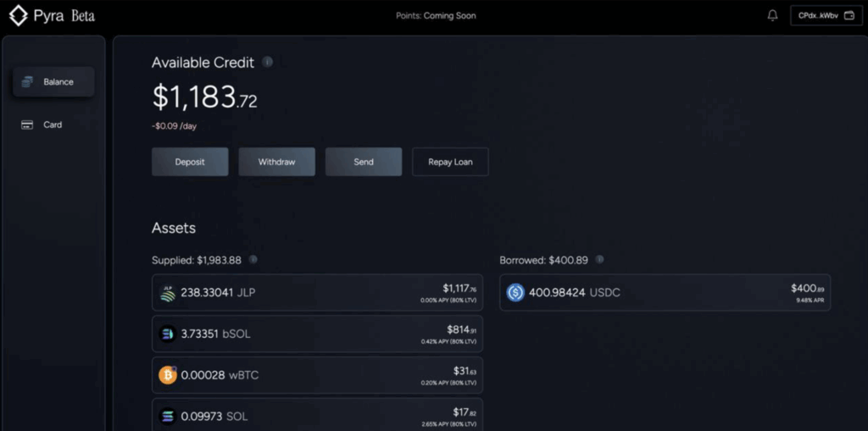Click the bSOL token icon

(x=168, y=334)
